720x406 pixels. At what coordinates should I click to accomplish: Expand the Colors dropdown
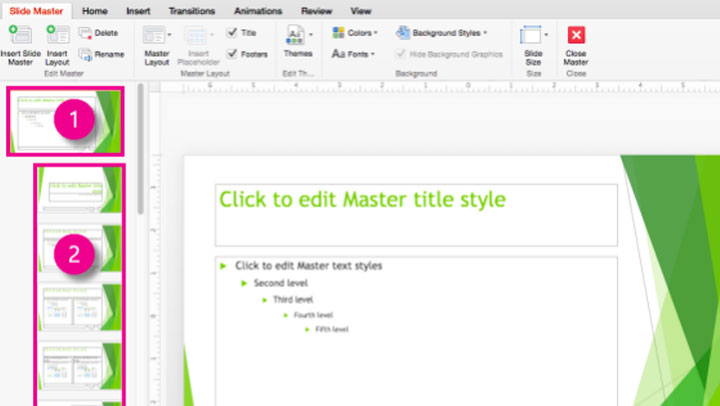click(x=354, y=33)
